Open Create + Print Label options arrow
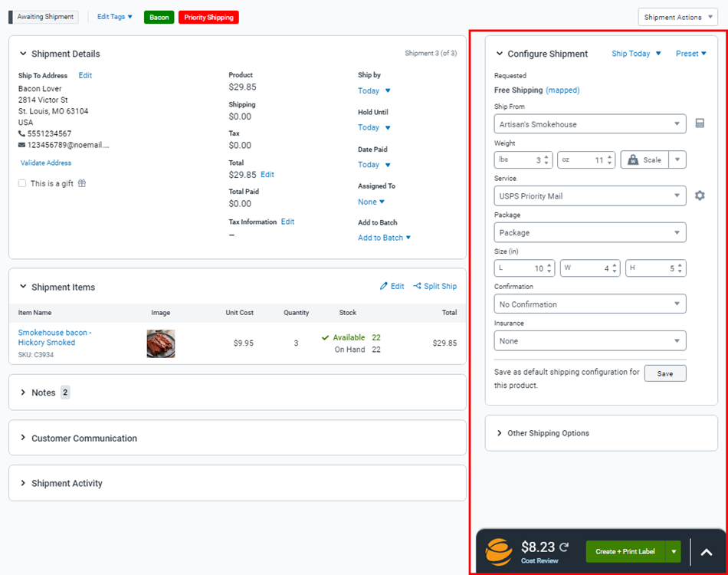This screenshot has height=575, width=728. (674, 552)
